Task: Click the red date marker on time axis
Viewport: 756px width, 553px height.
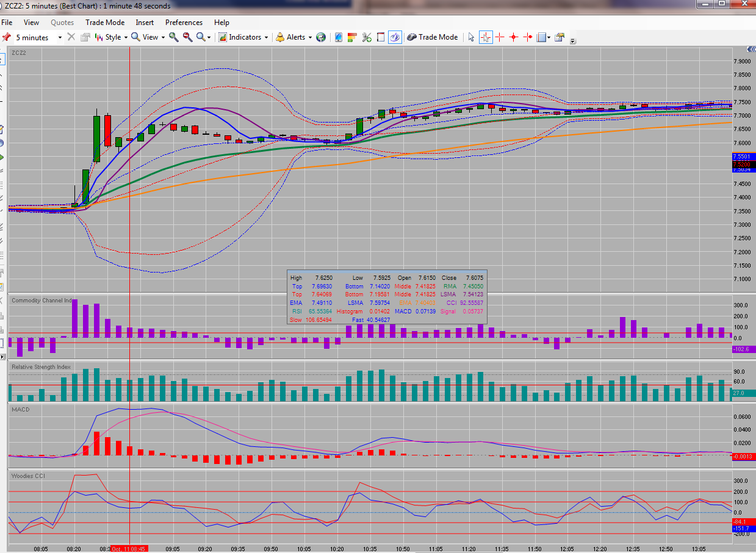Action: (x=129, y=549)
